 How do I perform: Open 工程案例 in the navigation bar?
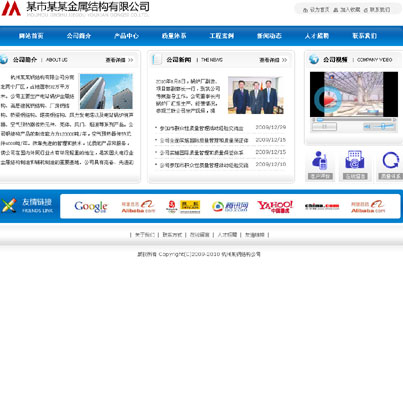pos(222,36)
